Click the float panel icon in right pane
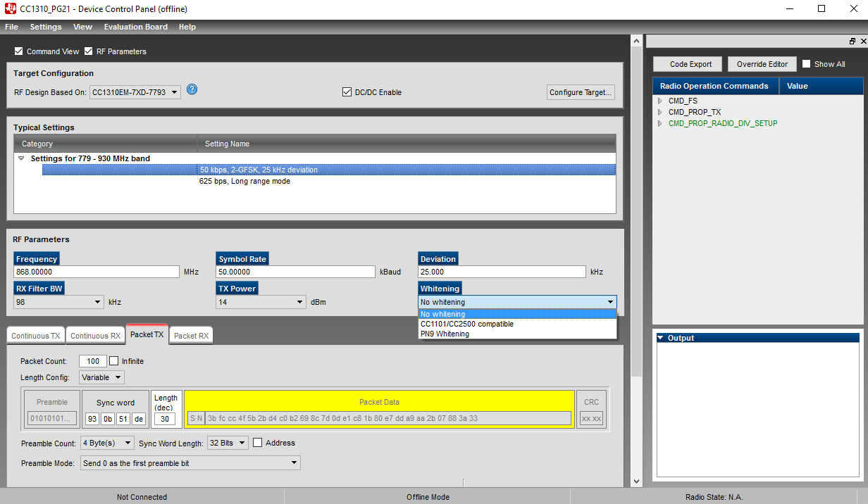Image resolution: width=868 pixels, height=504 pixels. [x=852, y=42]
